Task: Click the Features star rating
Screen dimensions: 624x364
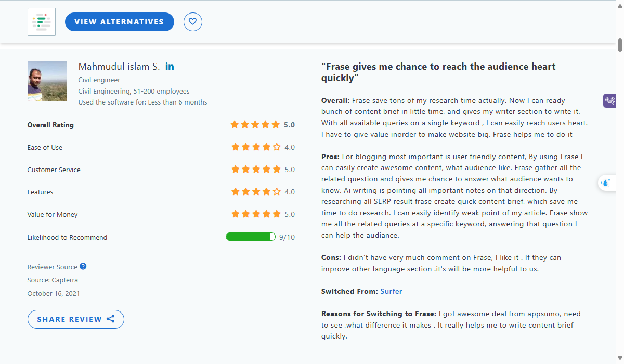Action: (x=256, y=192)
